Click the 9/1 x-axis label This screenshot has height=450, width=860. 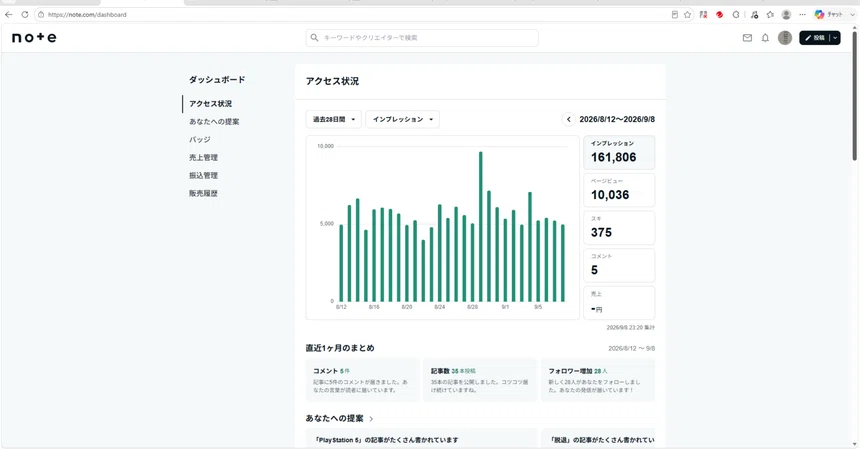(505, 307)
